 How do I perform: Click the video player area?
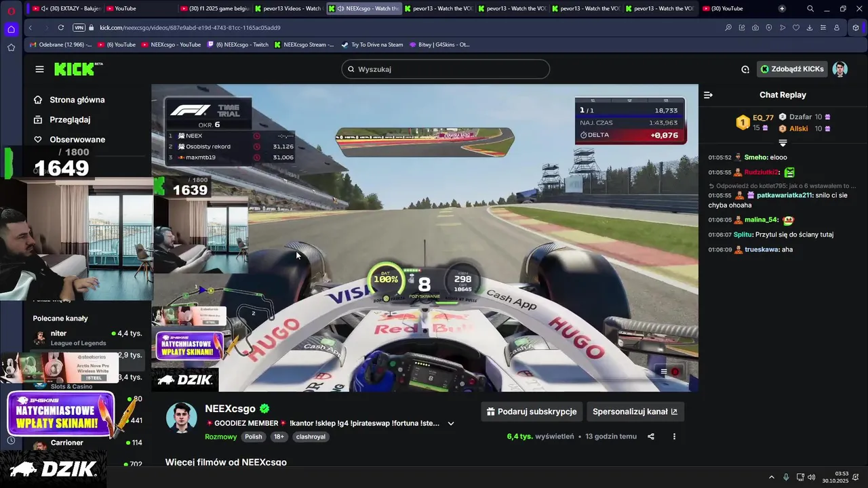[x=425, y=237]
